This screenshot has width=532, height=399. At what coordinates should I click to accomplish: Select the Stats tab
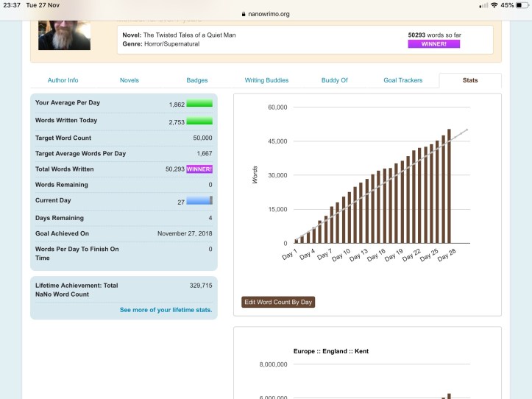click(469, 80)
